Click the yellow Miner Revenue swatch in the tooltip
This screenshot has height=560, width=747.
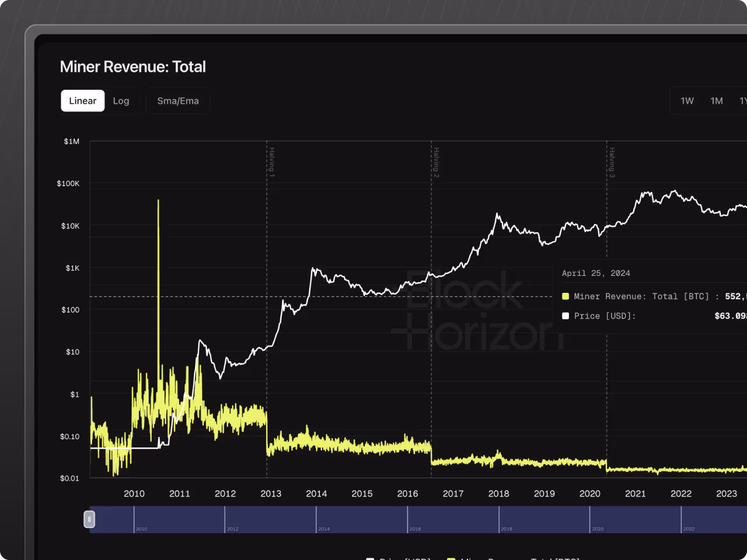(566, 296)
